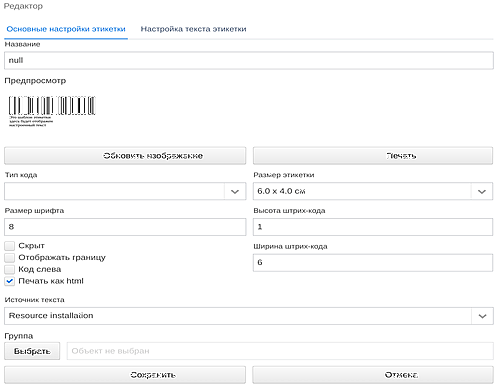
Task: Expand Тип кода chevron arrow
Action: pos(235,192)
